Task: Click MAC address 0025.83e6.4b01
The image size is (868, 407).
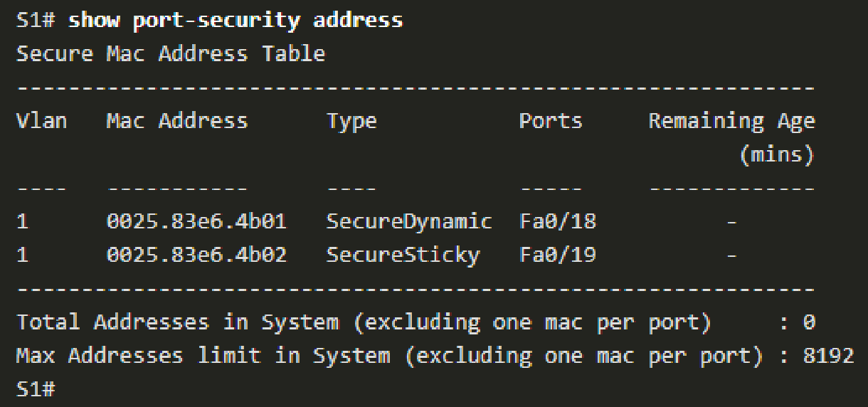Action: 196,222
